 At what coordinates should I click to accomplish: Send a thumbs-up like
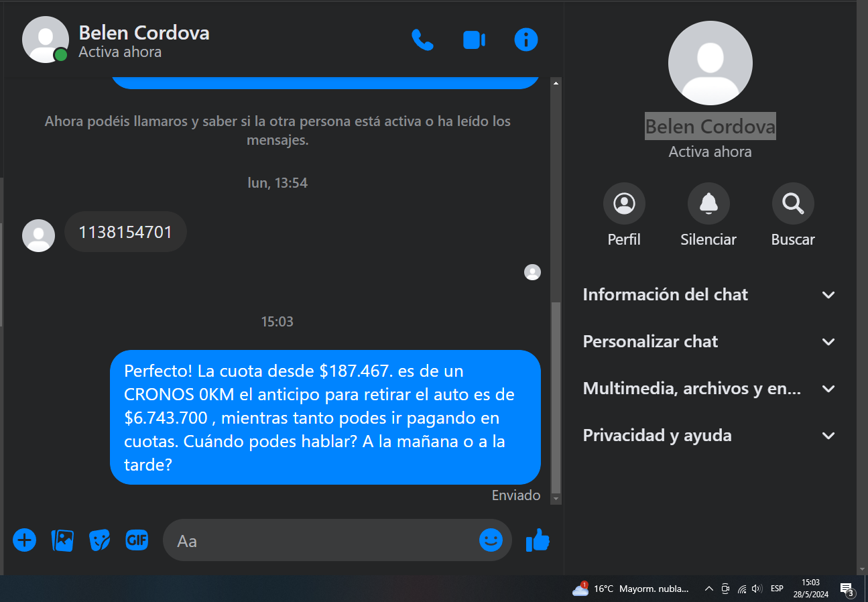coord(538,540)
